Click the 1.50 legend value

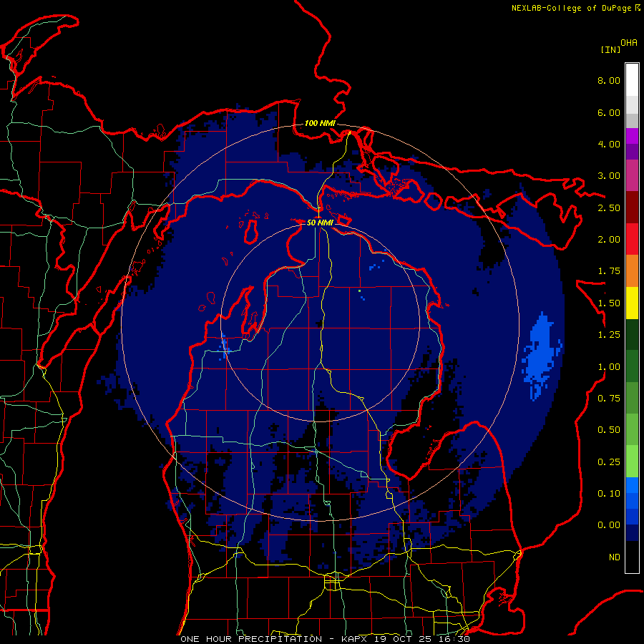coord(609,303)
